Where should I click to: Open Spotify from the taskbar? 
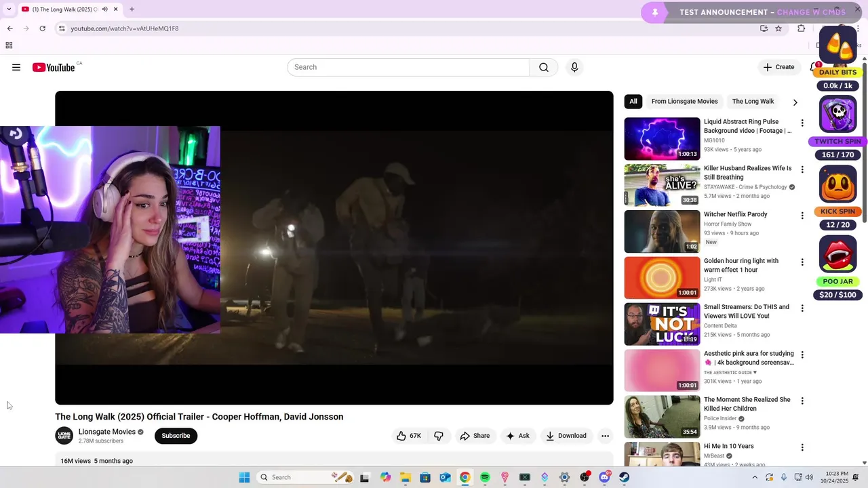tap(485, 477)
